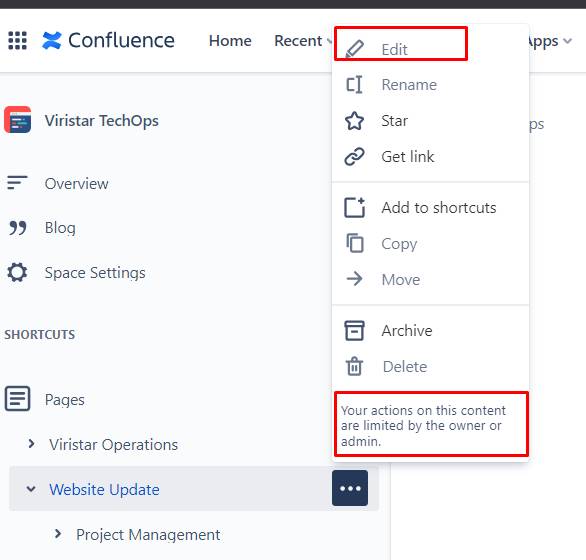The image size is (586, 560).
Task: Choose Star from the context menu
Action: pos(431,121)
